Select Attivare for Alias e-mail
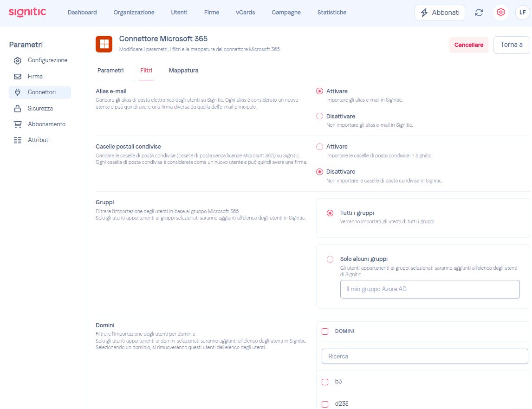The height and width of the screenshot is (409, 532). (319, 91)
